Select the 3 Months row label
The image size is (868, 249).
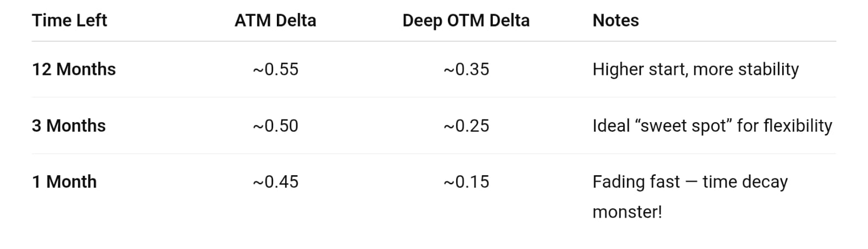click(69, 126)
